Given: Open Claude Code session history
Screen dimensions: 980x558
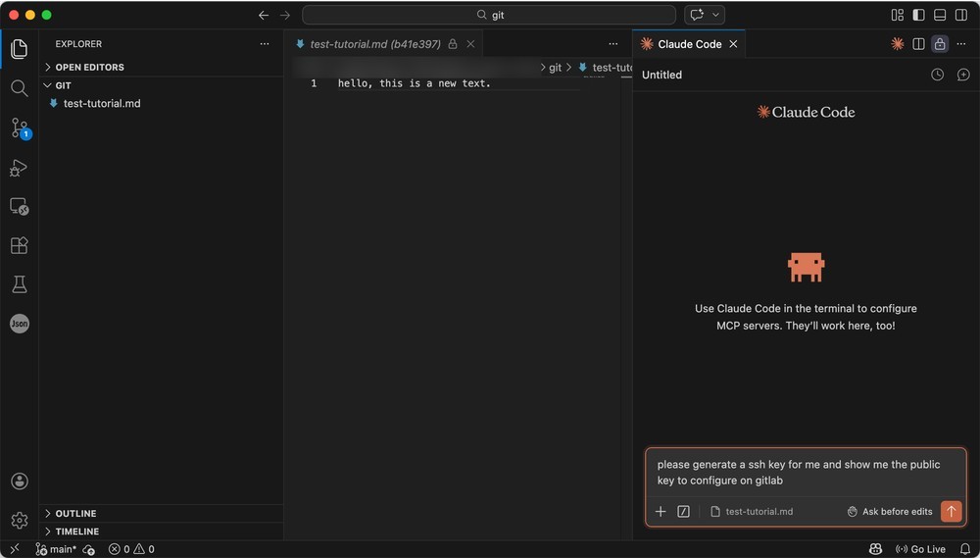Looking at the screenshot, I should (938, 75).
